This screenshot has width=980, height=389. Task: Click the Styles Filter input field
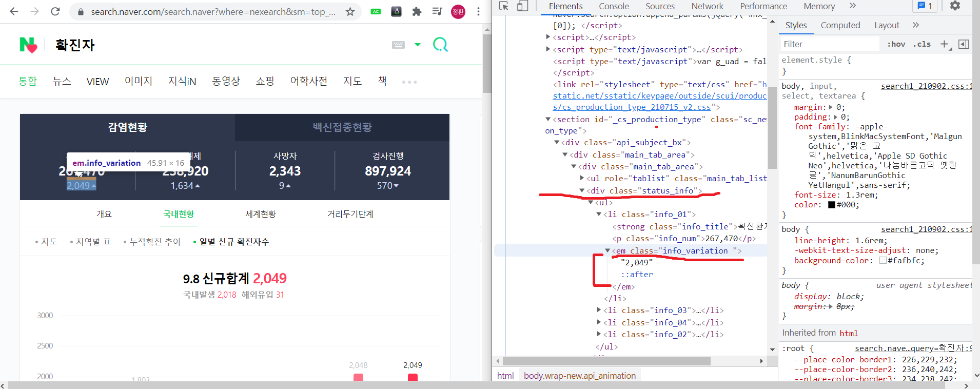830,44
